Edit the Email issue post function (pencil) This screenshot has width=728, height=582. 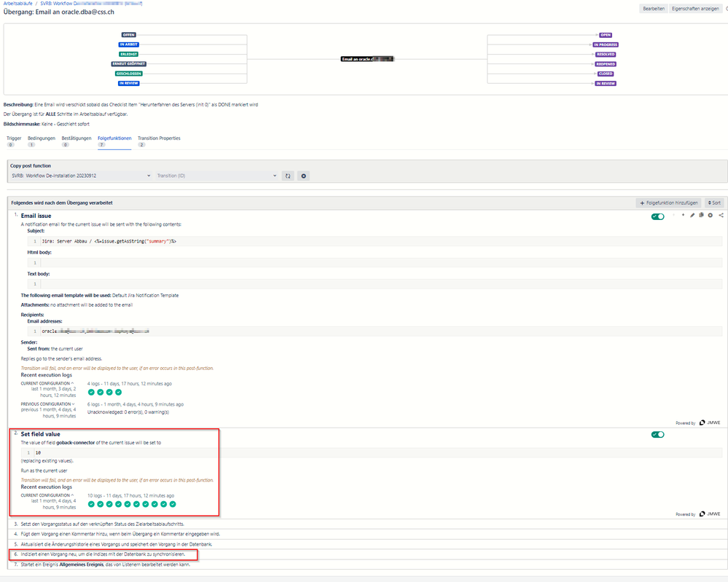click(692, 216)
